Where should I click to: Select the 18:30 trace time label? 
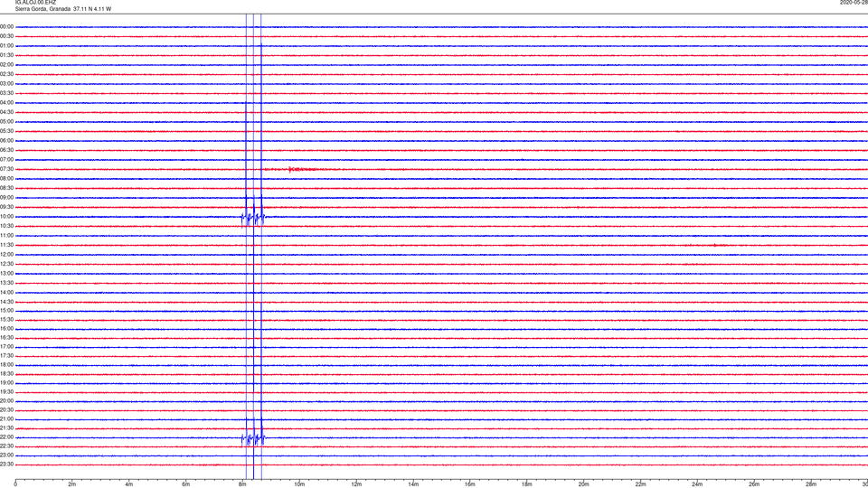coord(6,374)
